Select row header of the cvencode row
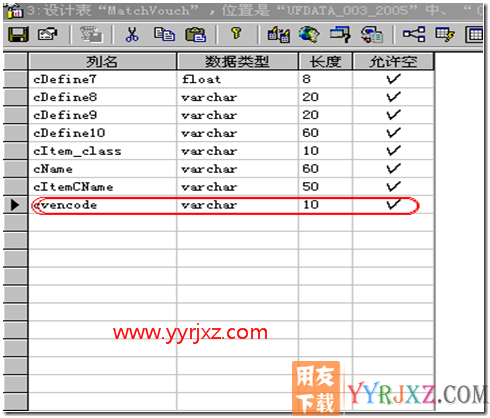 15,205
